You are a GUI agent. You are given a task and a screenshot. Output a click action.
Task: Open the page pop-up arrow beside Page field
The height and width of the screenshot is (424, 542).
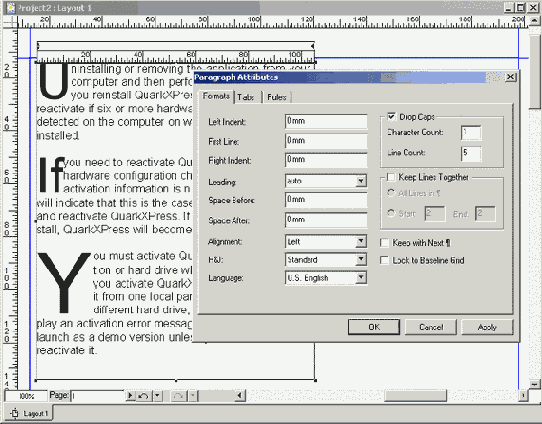pyautogui.click(x=130, y=395)
